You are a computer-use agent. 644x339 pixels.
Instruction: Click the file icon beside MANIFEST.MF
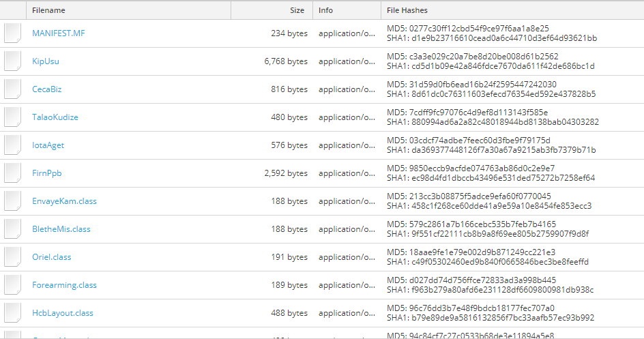[x=13, y=33]
